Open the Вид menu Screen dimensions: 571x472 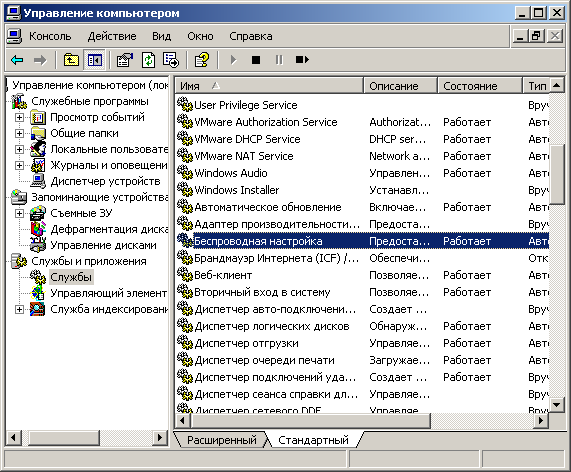coord(161,36)
